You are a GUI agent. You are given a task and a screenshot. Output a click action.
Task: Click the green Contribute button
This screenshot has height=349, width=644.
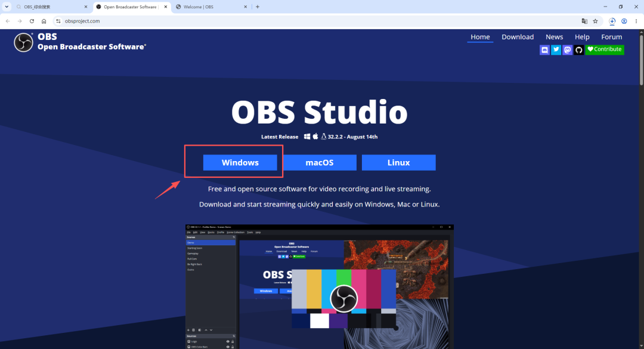605,50
